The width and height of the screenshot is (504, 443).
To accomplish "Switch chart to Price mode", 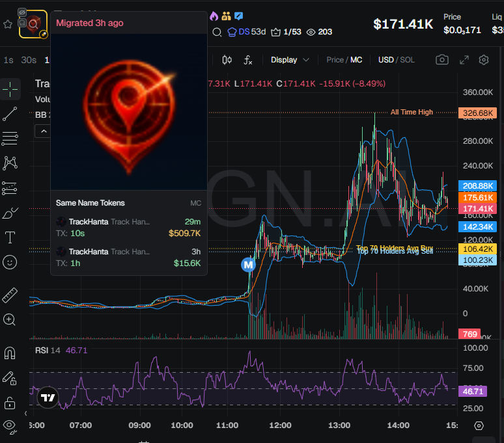I will pyautogui.click(x=335, y=60).
